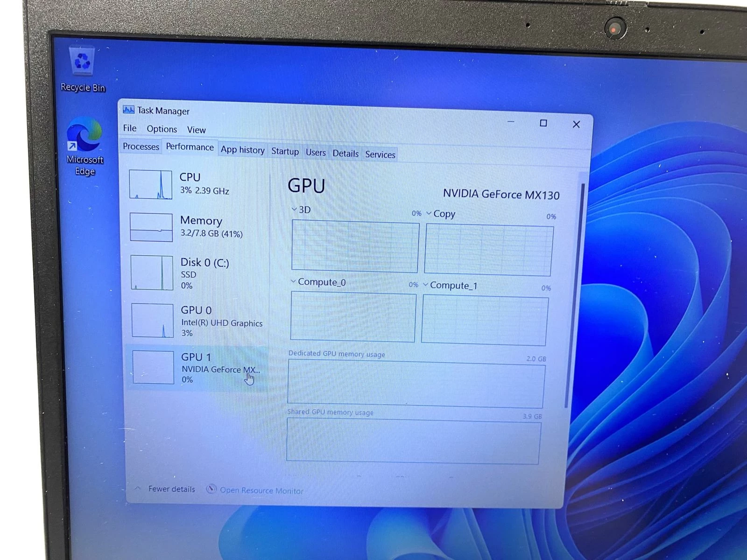Screen dimensions: 747x560
Task: Click the Task Manager titlebar icon
Action: (128, 110)
